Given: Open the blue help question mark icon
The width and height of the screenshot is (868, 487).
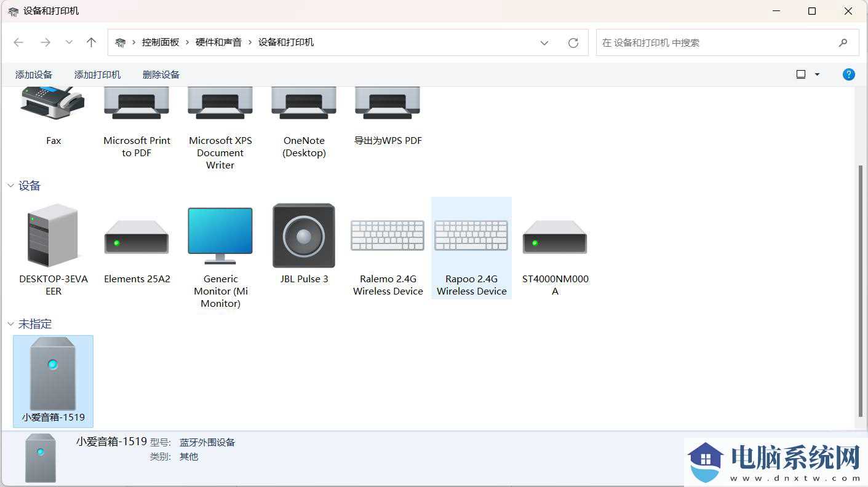Looking at the screenshot, I should pyautogui.click(x=849, y=74).
